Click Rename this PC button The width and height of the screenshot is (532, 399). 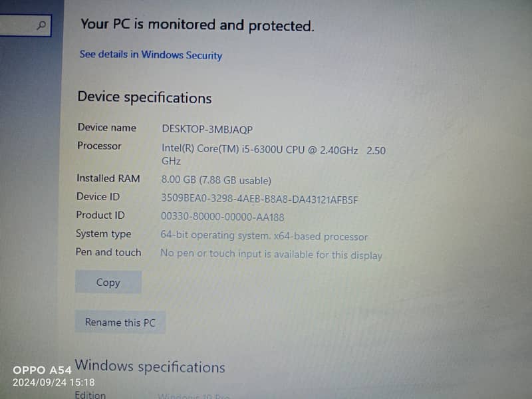[120, 322]
